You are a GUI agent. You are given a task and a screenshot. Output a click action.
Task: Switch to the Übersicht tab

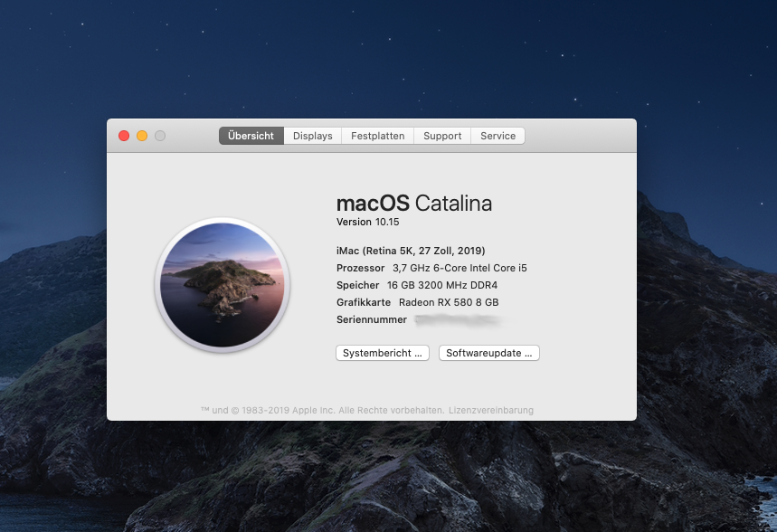(x=251, y=136)
